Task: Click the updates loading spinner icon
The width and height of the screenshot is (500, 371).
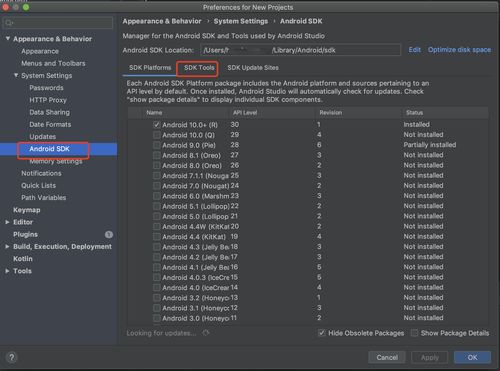Action: coord(206,333)
